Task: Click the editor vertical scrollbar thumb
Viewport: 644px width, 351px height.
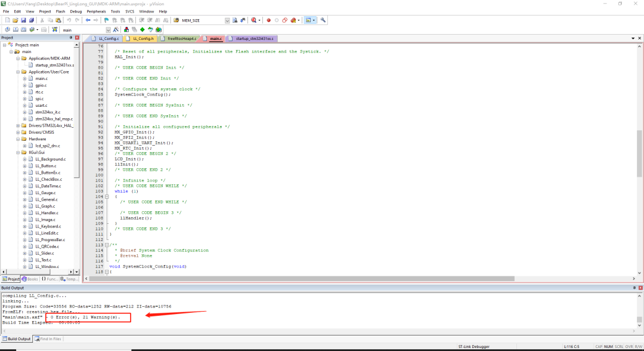Action: (640, 152)
